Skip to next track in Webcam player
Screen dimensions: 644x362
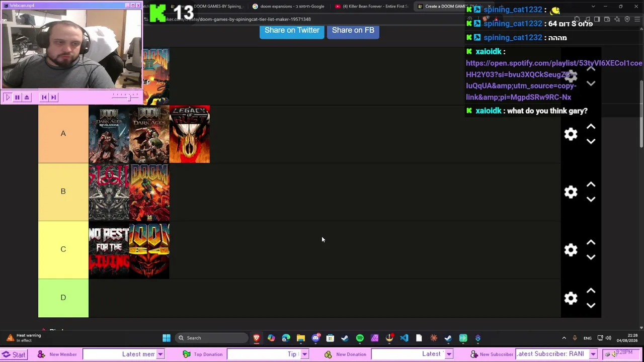(x=54, y=97)
